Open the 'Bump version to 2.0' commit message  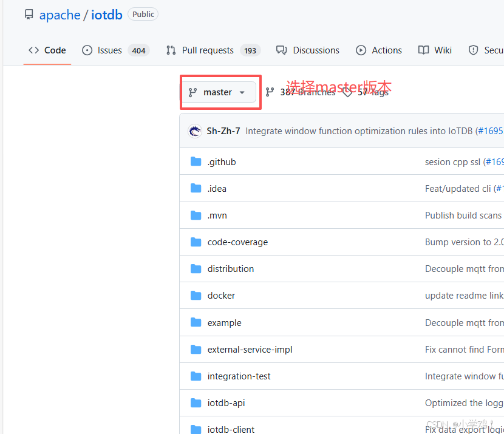pos(464,242)
